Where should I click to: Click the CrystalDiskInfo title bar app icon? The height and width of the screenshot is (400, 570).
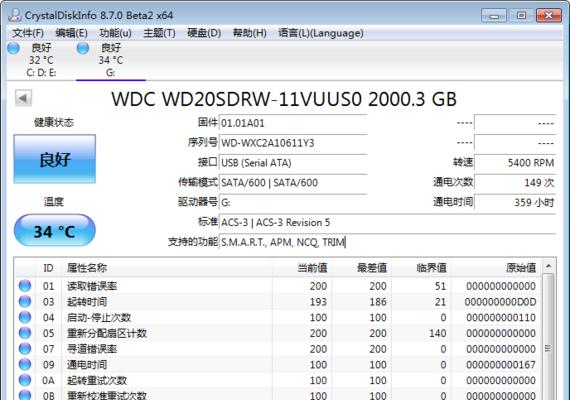coord(15,15)
